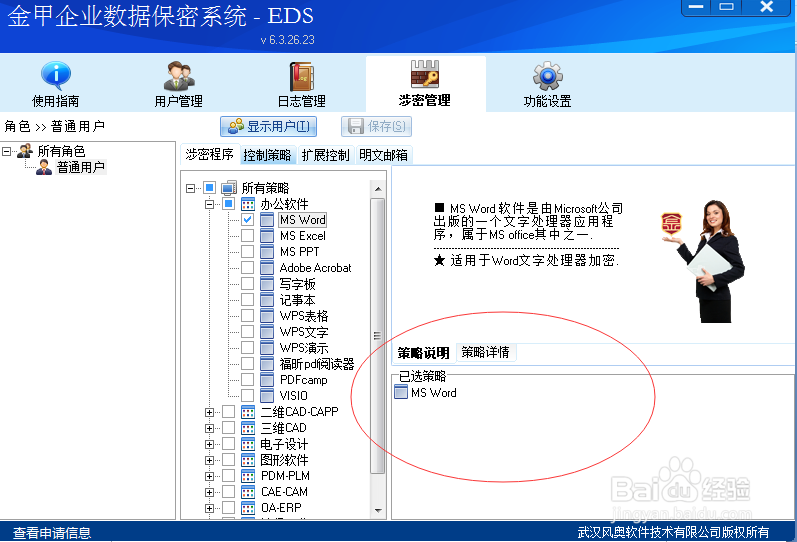Screen dimensions: 797x542
Task: Select MS Word in 已选策略 list
Action: [434, 393]
